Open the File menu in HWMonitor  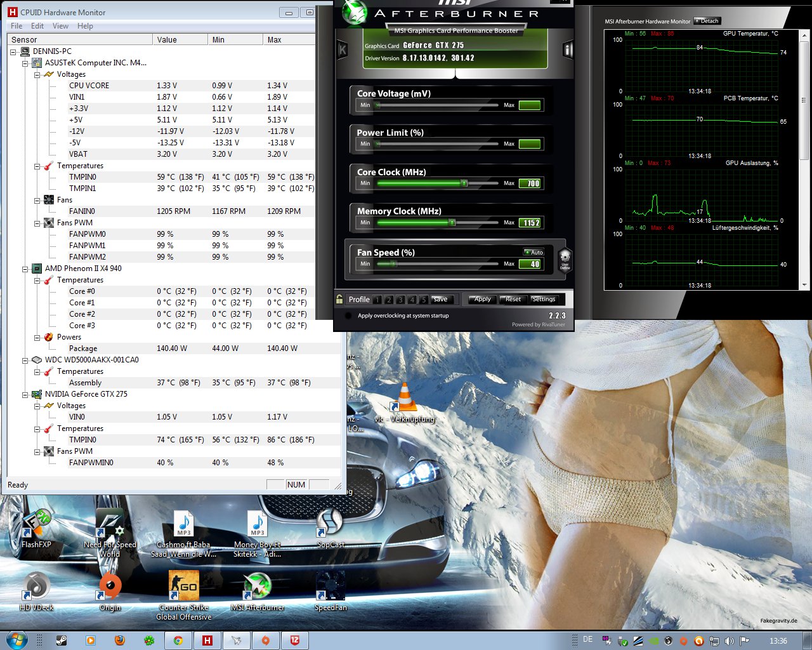tap(16, 26)
